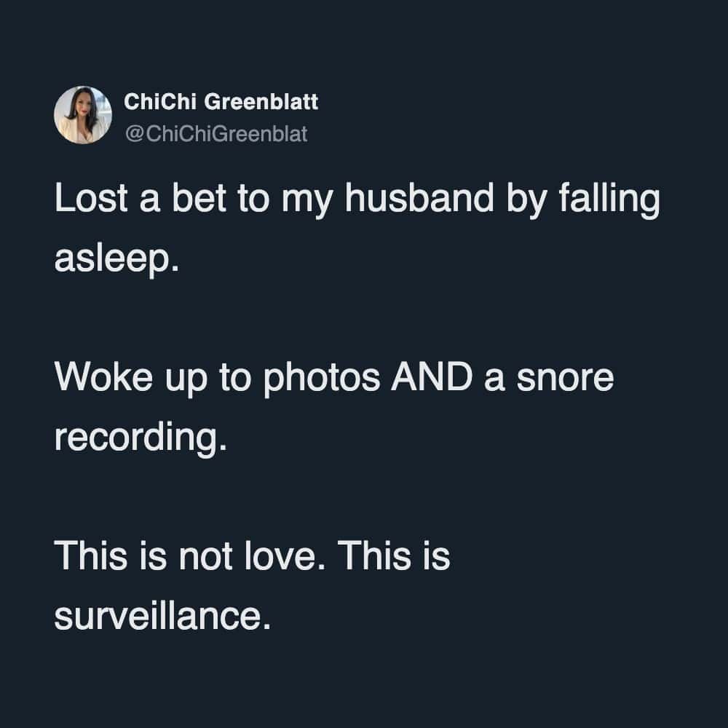Click the @ChiChiGreenblat handle
The width and height of the screenshot is (728, 728).
(x=216, y=134)
